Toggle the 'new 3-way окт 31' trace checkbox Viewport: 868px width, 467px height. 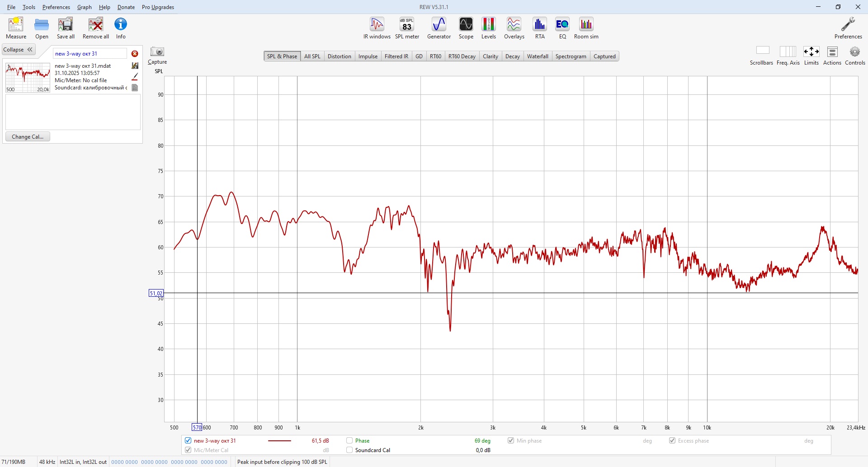(188, 440)
